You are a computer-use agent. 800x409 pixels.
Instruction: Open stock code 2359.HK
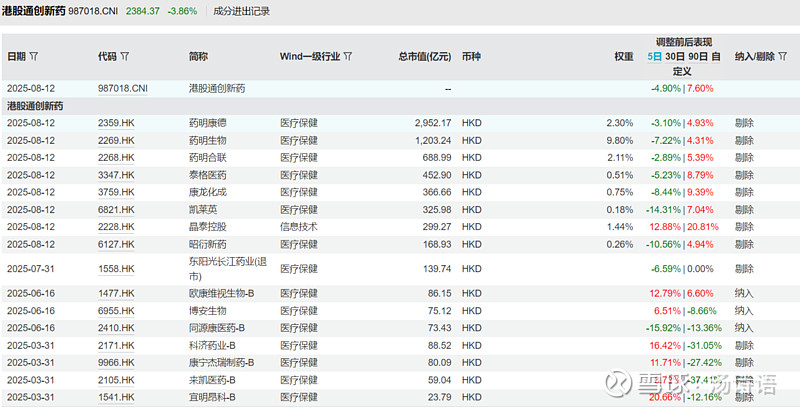click(116, 123)
